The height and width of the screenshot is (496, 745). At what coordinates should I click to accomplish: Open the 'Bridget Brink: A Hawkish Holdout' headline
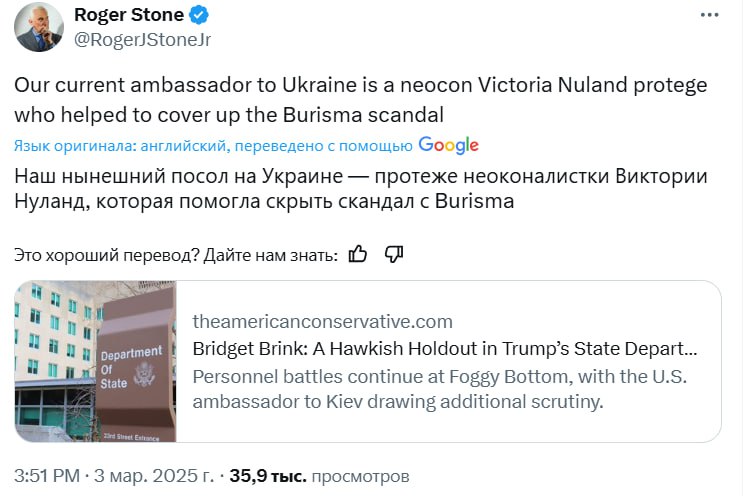pos(444,350)
